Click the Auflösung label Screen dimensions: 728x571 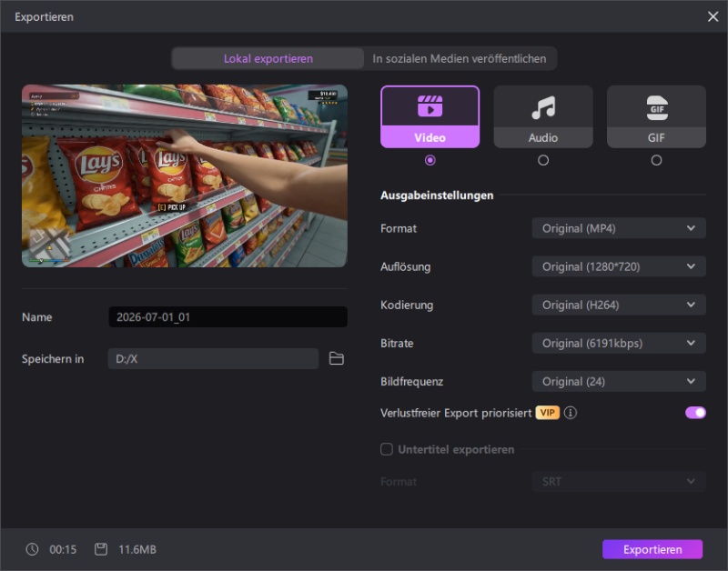point(405,267)
